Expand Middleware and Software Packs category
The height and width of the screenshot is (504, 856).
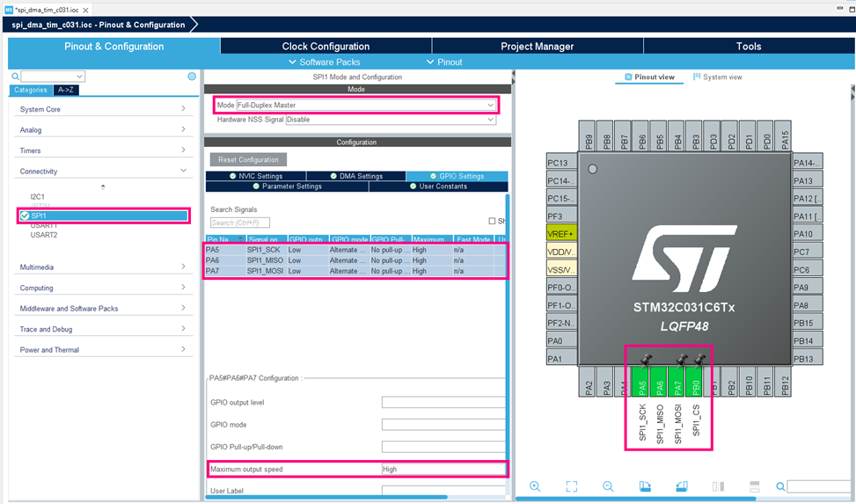pos(103,309)
